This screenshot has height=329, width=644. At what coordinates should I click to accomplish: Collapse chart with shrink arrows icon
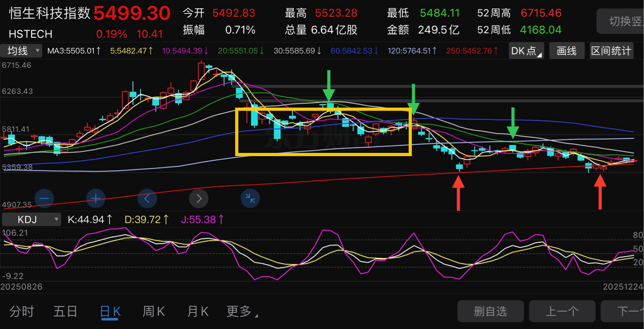[x=250, y=198]
